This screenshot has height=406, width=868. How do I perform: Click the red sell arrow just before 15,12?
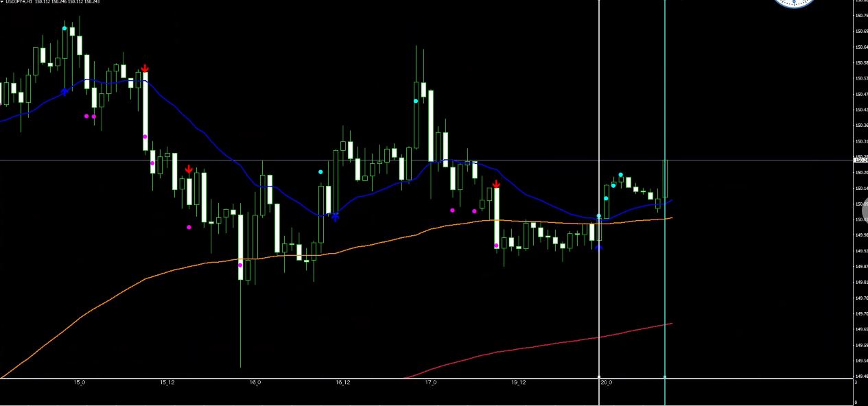click(x=145, y=68)
